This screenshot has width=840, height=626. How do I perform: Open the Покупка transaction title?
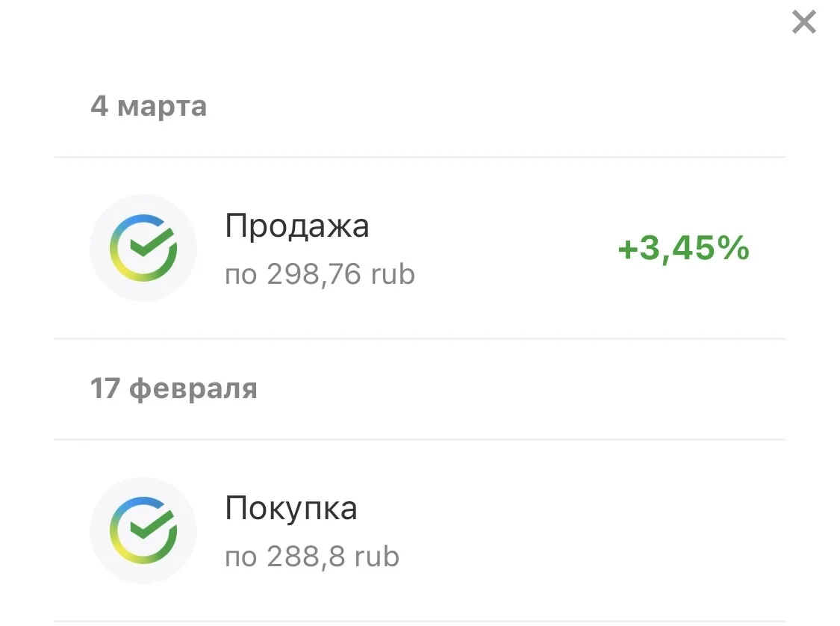click(x=291, y=509)
